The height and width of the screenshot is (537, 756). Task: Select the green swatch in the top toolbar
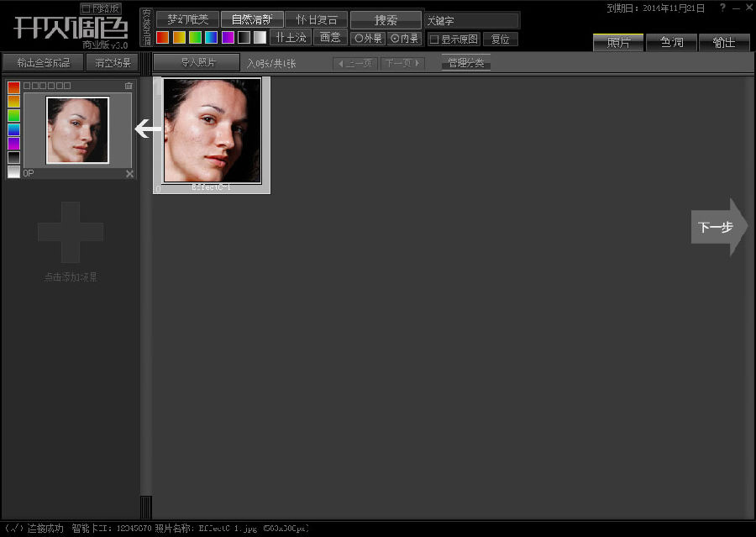[195, 38]
